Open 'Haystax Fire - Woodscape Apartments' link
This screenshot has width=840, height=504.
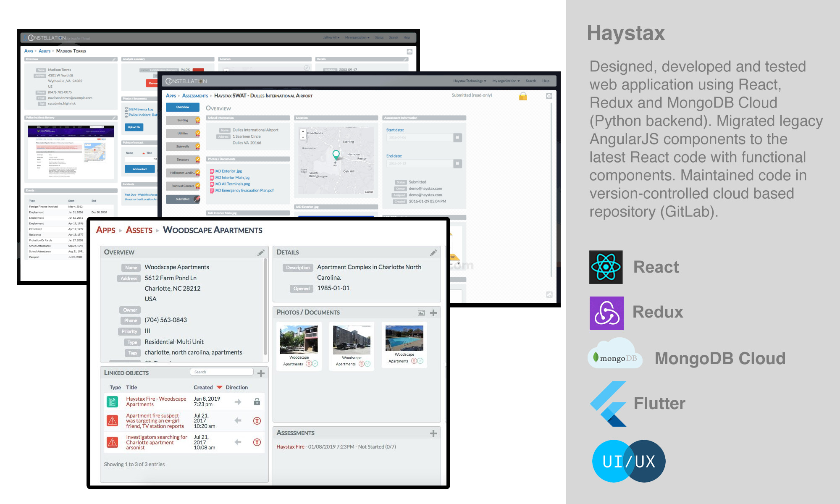click(x=156, y=402)
